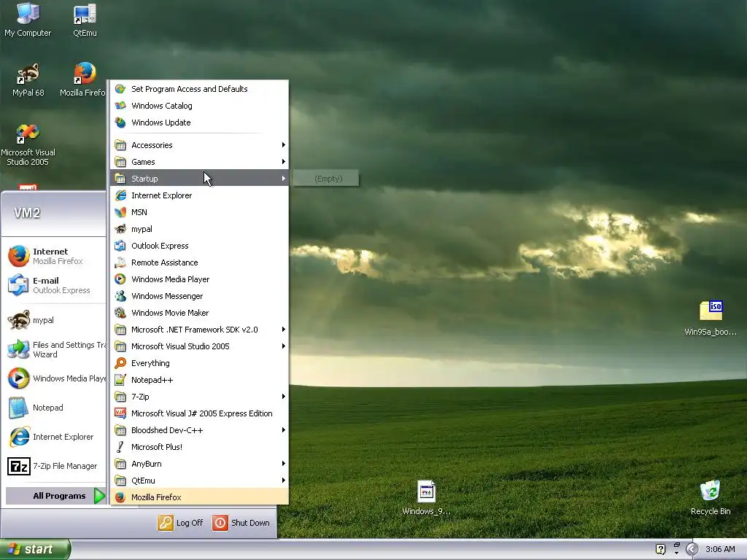Launch Microsoft Visual J# 2005 Express Edition
Viewport: 747px width, 560px height.
click(x=199, y=413)
